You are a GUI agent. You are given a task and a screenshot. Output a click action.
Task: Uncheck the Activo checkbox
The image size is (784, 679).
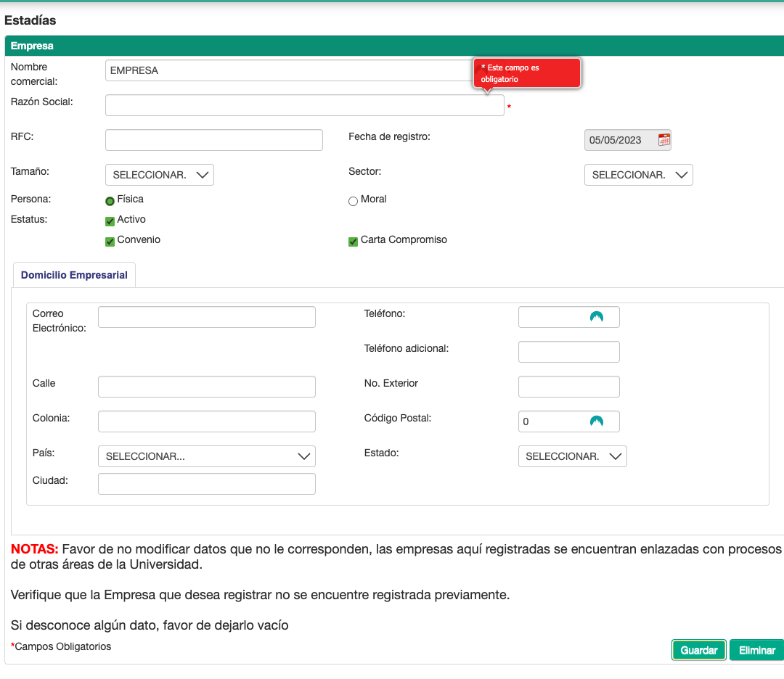coord(110,221)
